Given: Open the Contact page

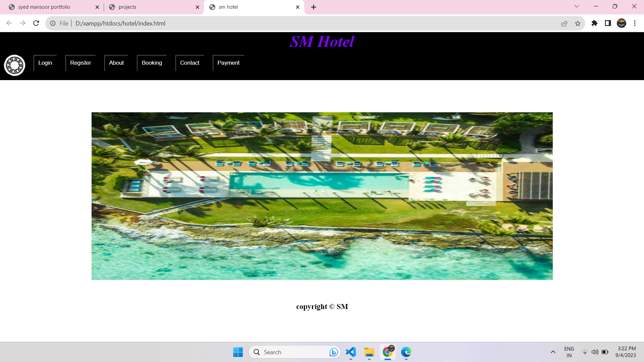Looking at the screenshot, I should point(190,63).
